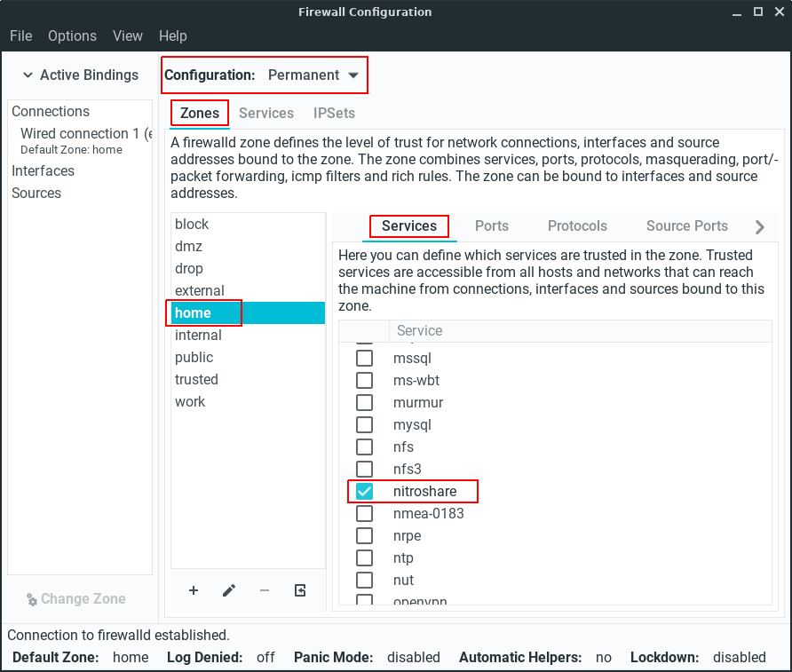Screen dimensions: 792x672
Task: Click the add zone plus icon
Action: (x=194, y=590)
